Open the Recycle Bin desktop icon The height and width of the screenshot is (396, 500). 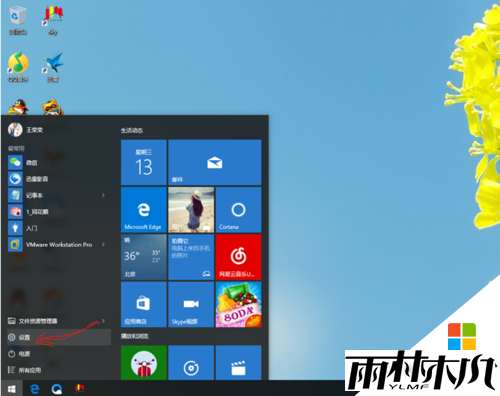click(x=18, y=20)
